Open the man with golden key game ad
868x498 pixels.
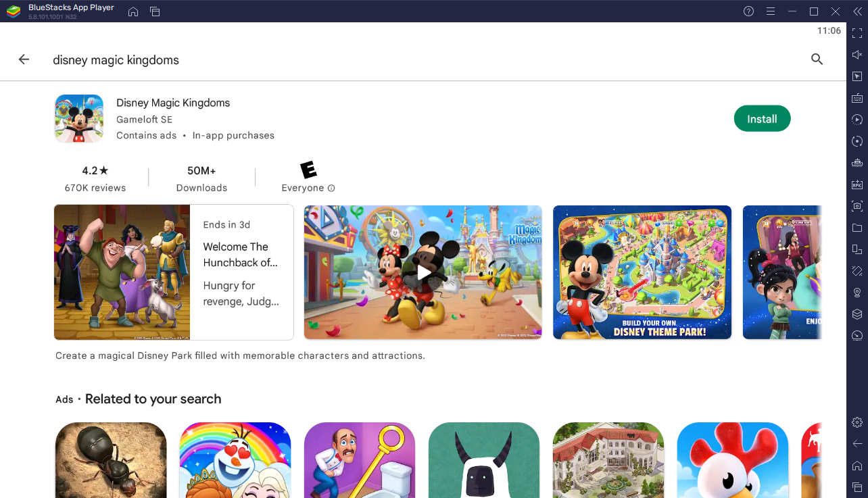[x=360, y=460]
